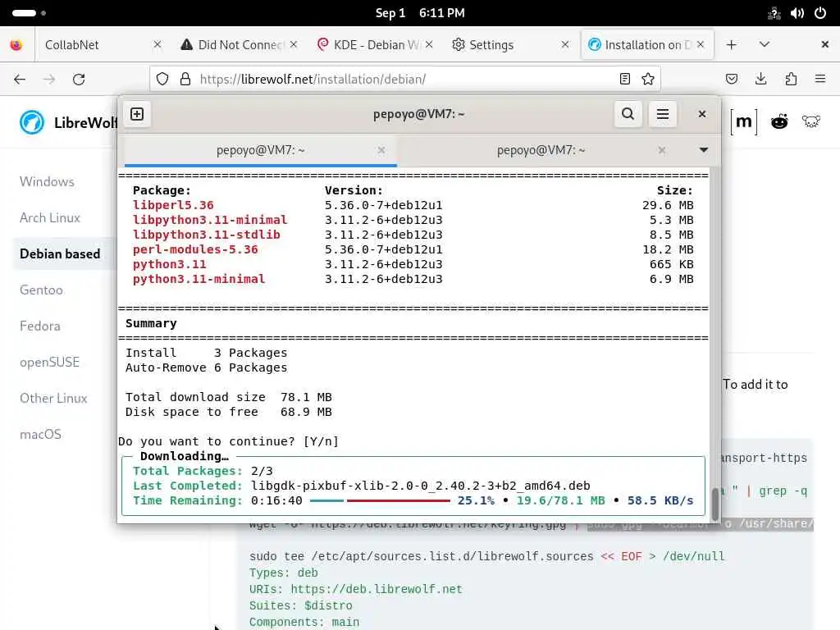This screenshot has width=840, height=630.
Task: Open the openSUSE installation link
Action: tap(49, 362)
